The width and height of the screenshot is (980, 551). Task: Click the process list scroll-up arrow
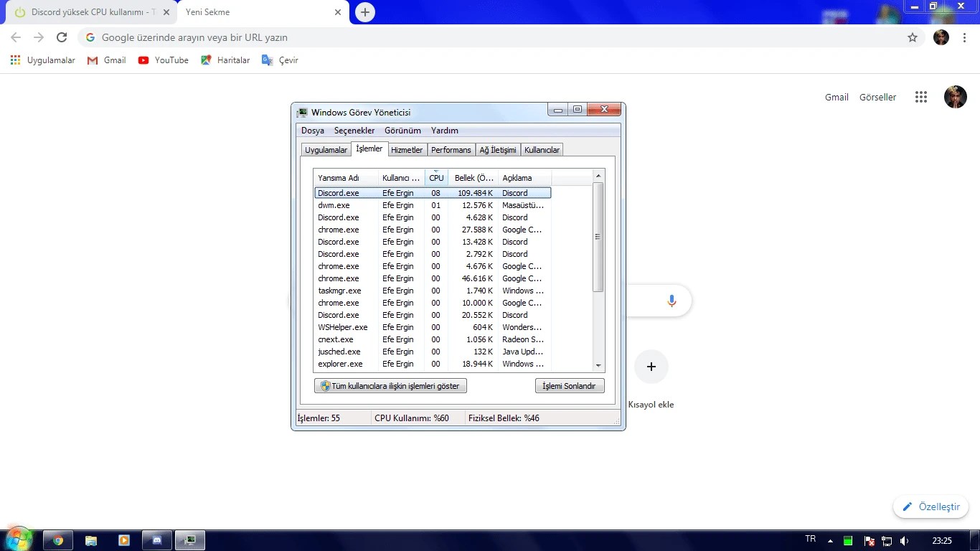[x=599, y=176]
